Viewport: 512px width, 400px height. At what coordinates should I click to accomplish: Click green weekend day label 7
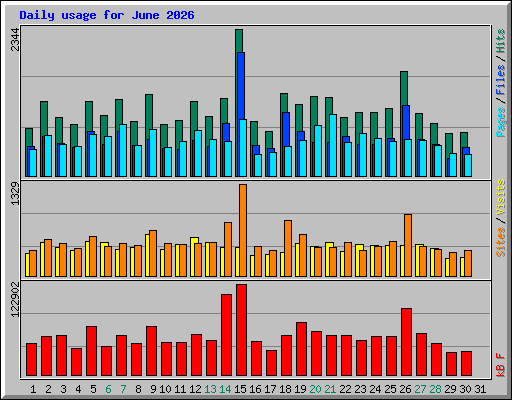point(123,389)
